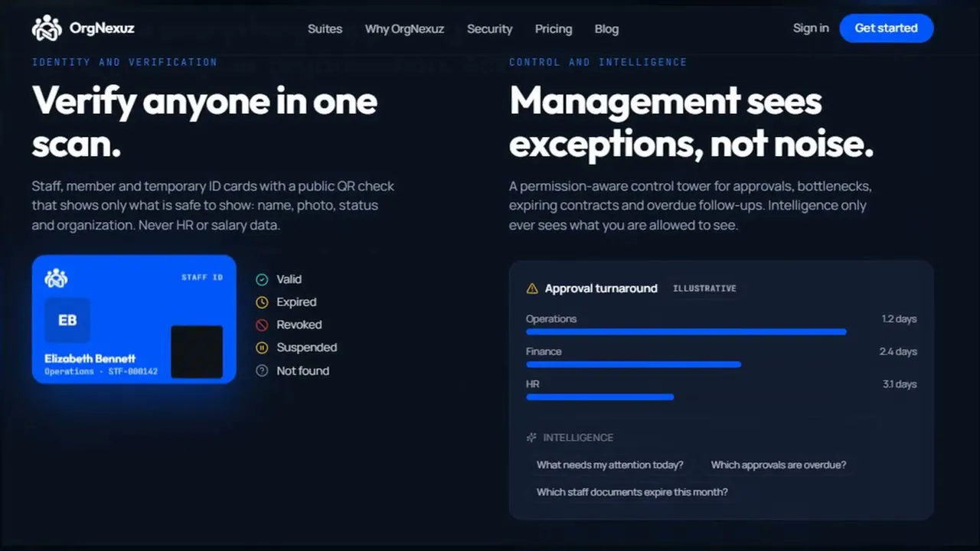Click the STAFF ID label on card
Image resolution: width=980 pixels, height=551 pixels.
coord(202,277)
